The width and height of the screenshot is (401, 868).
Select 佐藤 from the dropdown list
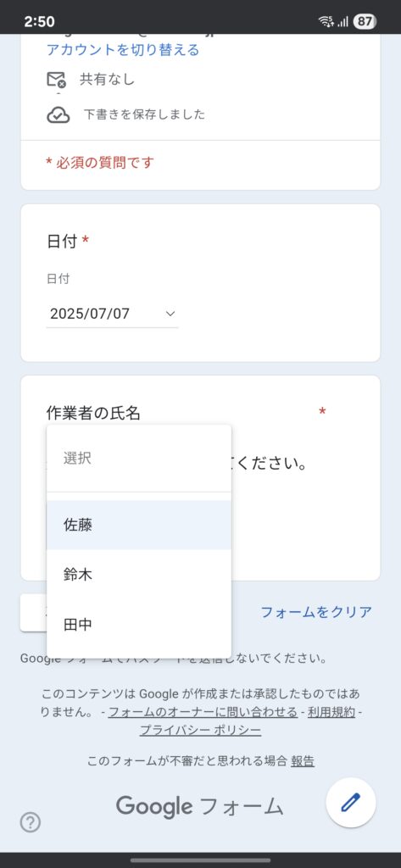click(139, 526)
